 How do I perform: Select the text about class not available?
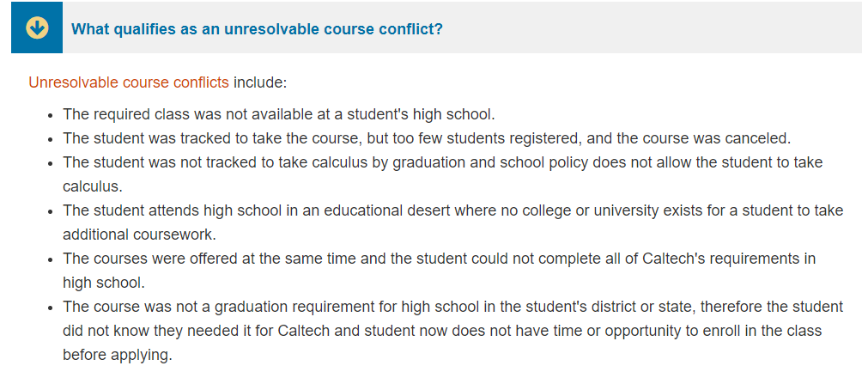point(278,115)
